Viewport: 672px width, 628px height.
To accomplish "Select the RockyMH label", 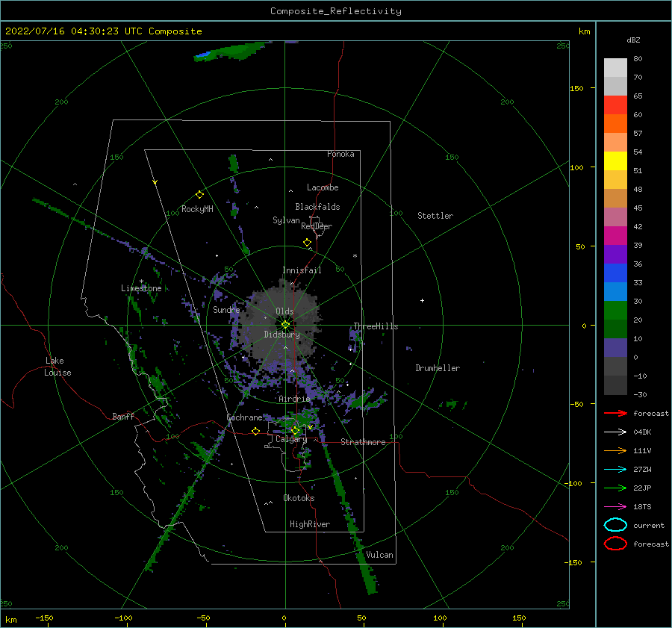I will [197, 209].
